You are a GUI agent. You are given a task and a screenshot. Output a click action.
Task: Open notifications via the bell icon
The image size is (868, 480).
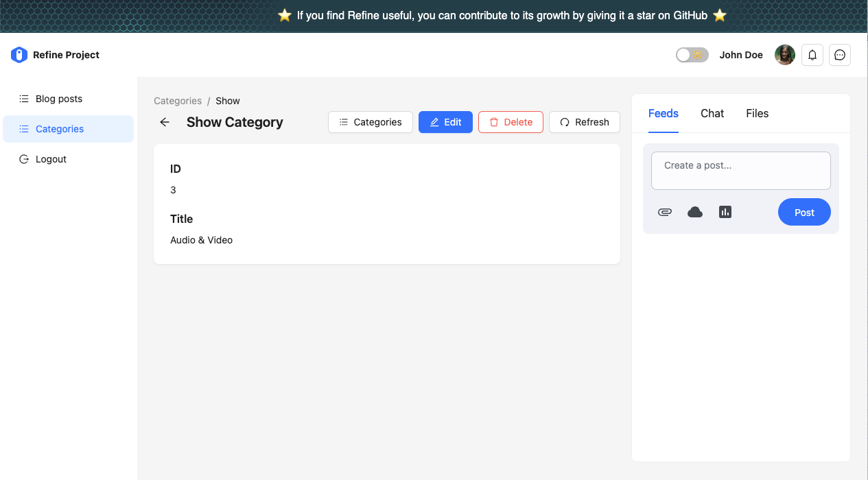click(812, 55)
